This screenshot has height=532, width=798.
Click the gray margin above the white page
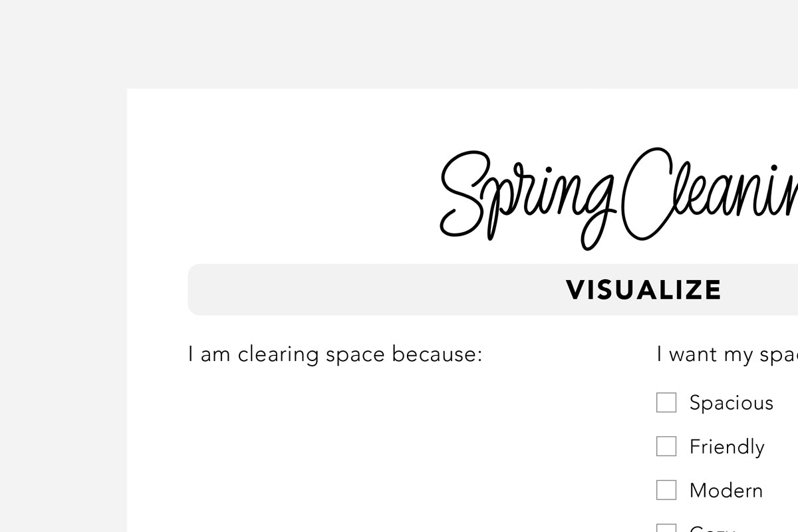(399, 43)
